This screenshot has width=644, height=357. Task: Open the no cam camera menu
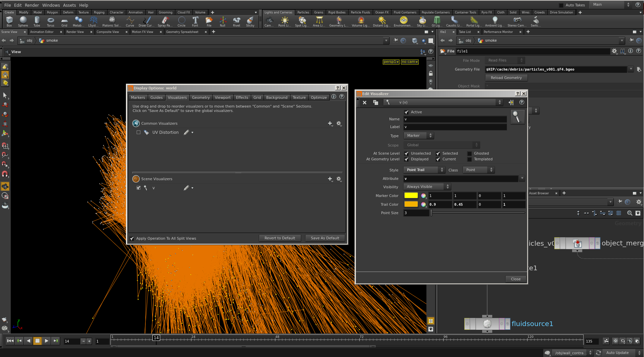(x=410, y=62)
